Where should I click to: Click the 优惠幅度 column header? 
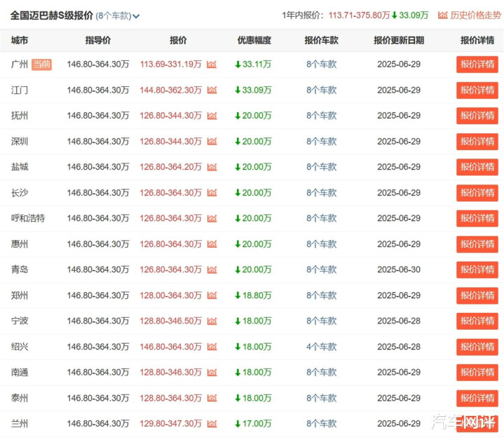[x=254, y=40]
